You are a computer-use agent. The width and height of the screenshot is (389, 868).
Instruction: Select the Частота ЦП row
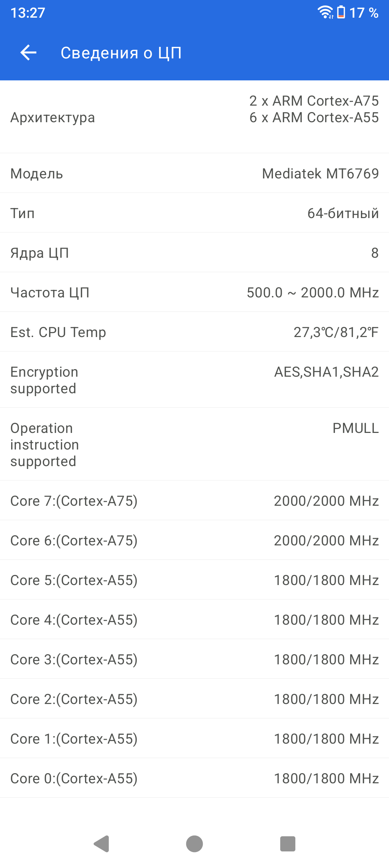pyautogui.click(x=194, y=292)
